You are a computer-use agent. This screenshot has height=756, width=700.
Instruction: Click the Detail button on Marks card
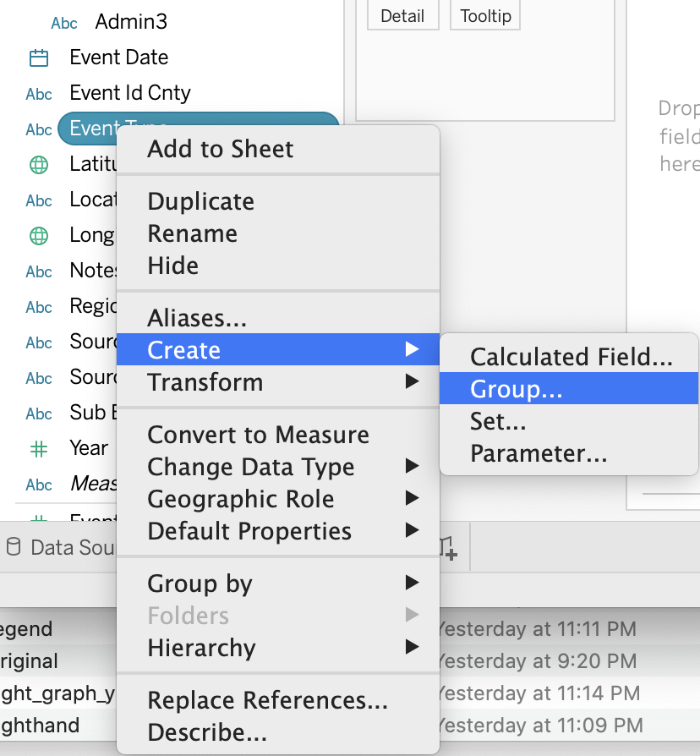tap(403, 16)
